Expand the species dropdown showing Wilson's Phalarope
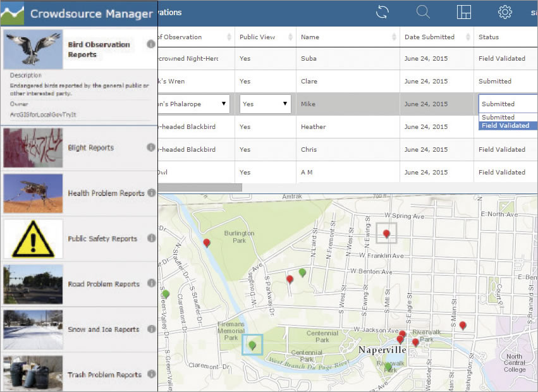Viewport: 538px width, 392px height. pos(224,104)
